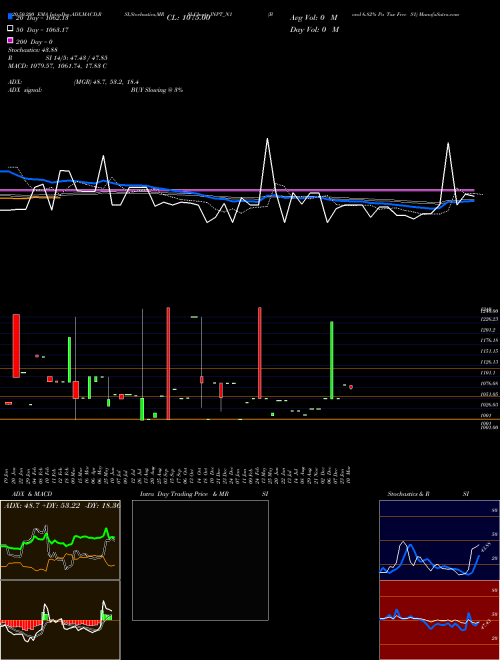Select the '200 Day = 0' label
The image size is (500, 660).
(34, 42)
